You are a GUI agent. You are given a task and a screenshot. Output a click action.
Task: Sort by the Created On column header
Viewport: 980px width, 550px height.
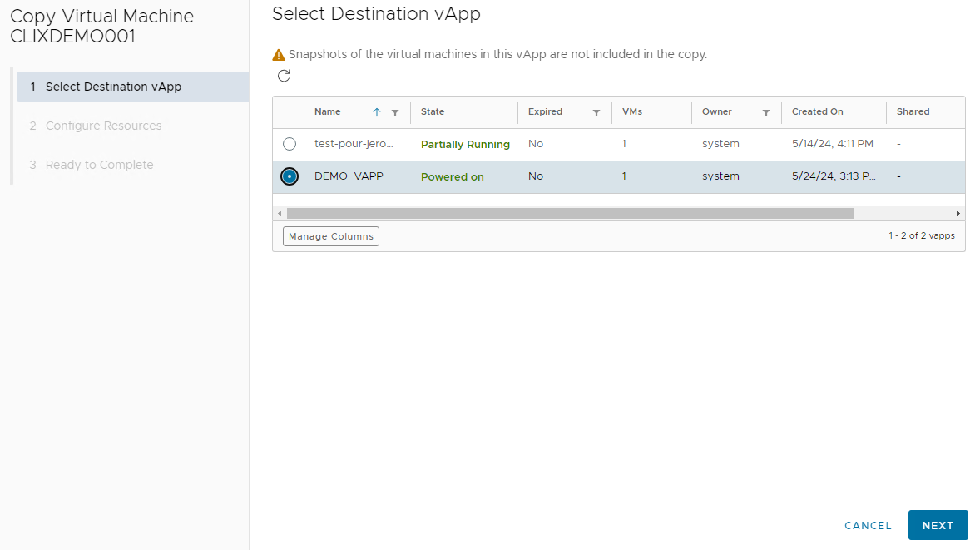(817, 112)
